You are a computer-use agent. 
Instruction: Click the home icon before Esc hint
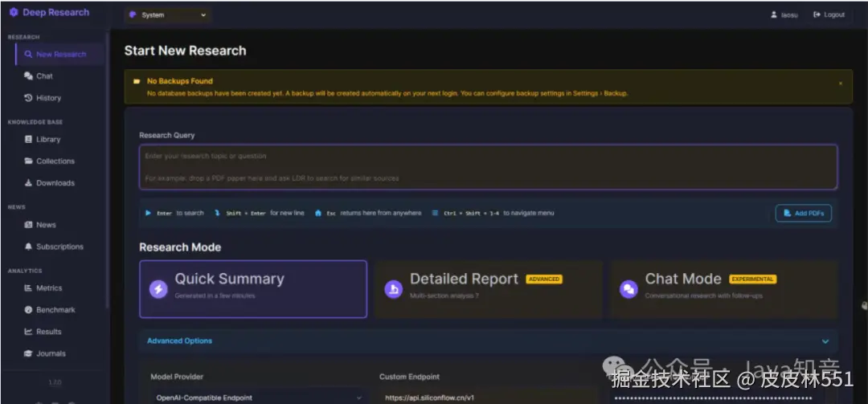click(317, 213)
